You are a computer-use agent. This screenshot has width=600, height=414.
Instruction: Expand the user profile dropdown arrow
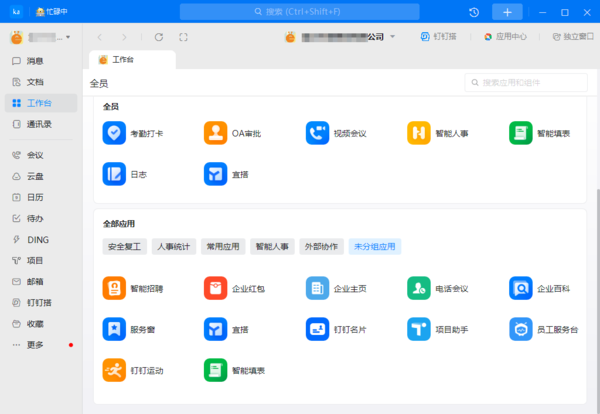coord(69,38)
